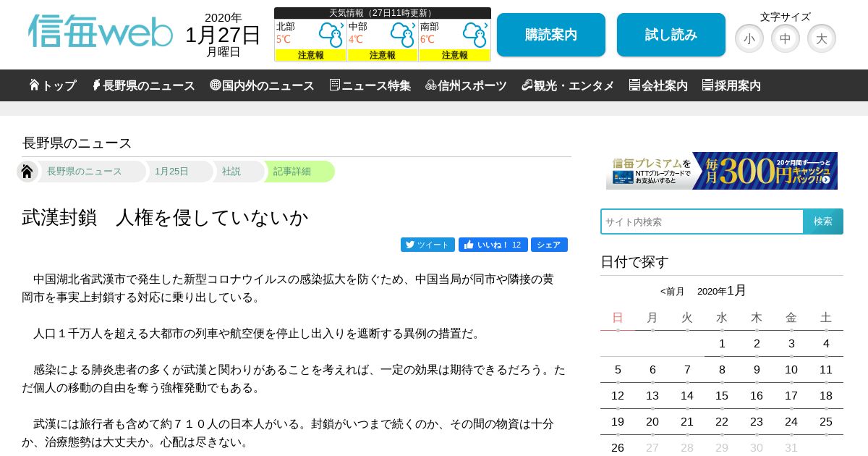Go to 社説 breadcrumb
This screenshot has width=868, height=456.
[231, 172]
